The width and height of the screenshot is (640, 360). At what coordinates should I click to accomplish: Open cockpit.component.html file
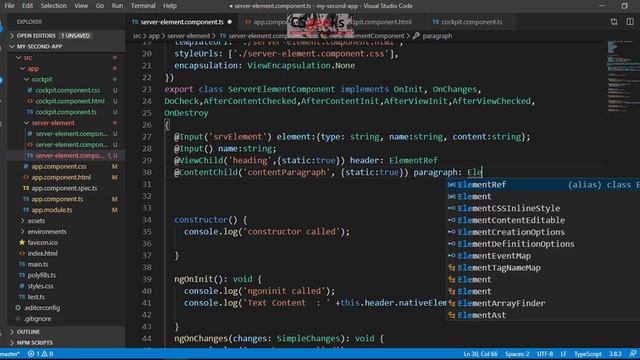pyautogui.click(x=70, y=101)
